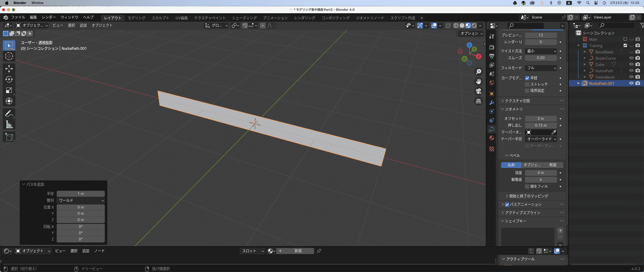The height and width of the screenshot is (272, 644).
Task: Toggle the 半径 checkbox
Action: (527, 78)
